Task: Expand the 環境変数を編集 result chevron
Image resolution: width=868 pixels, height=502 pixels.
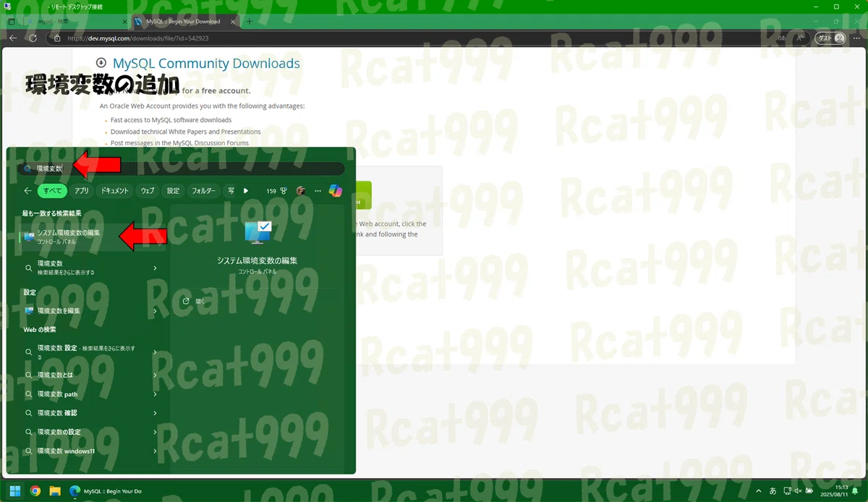Action: pyautogui.click(x=156, y=311)
